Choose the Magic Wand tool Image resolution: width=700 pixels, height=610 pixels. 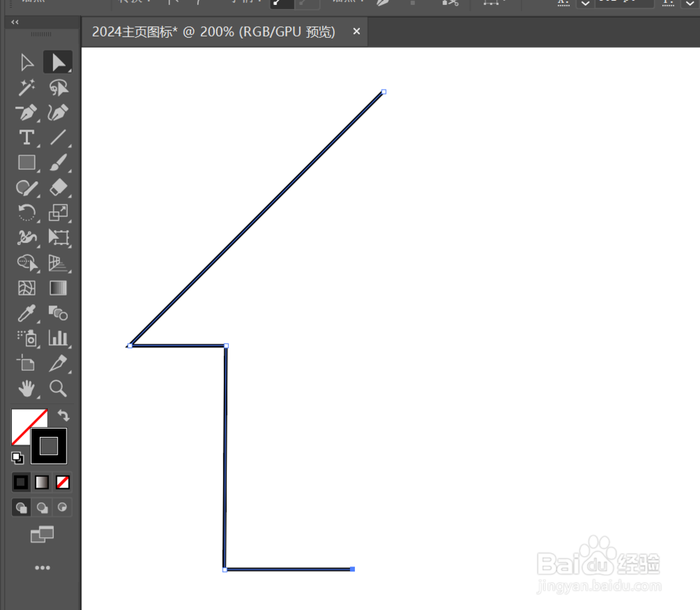pos(27,88)
